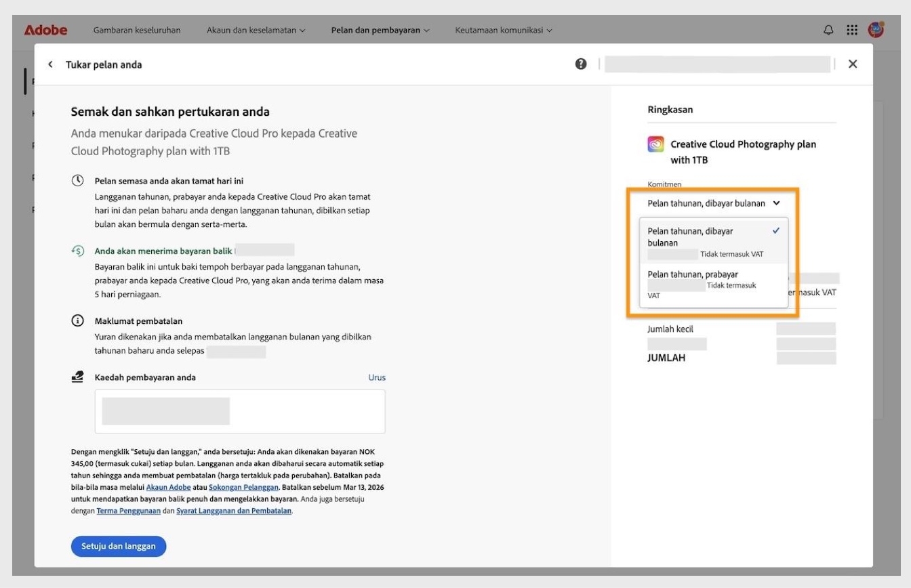This screenshot has height=588, width=911.
Task: Click Creative Cloud Photography plan with 1TB title
Action: tap(744, 152)
